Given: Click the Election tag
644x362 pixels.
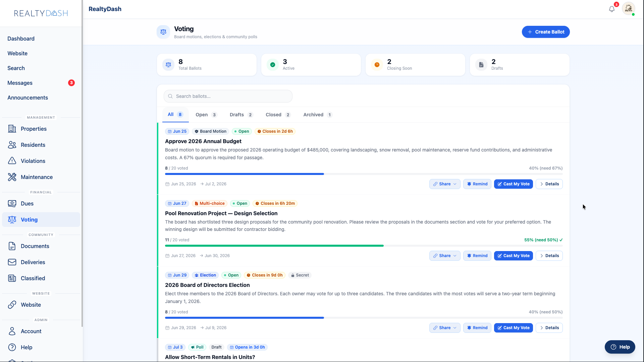Looking at the screenshot, I should pos(205,275).
